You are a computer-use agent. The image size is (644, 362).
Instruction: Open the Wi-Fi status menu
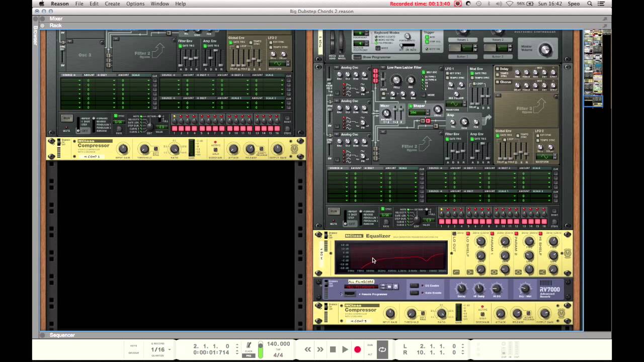tap(510, 4)
